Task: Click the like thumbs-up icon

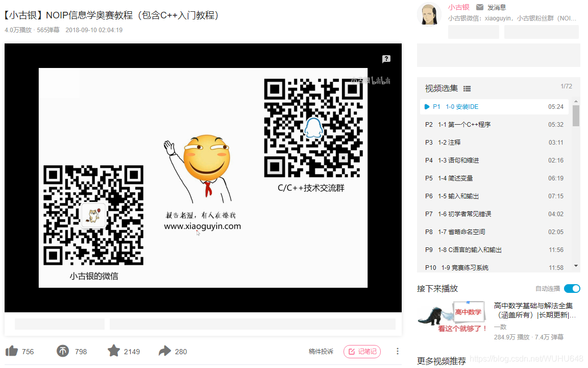Action: click(12, 351)
